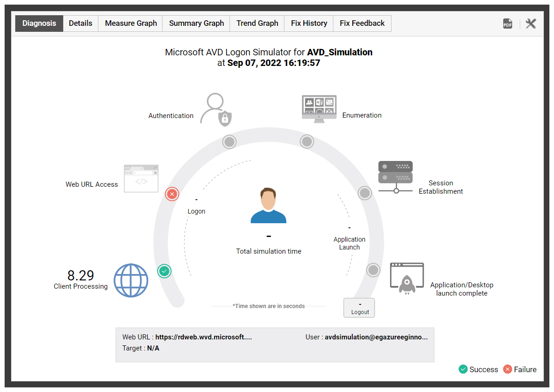Viewport: 554px width, 392px height.
Task: Click the Client Processing label
Action: (x=81, y=286)
